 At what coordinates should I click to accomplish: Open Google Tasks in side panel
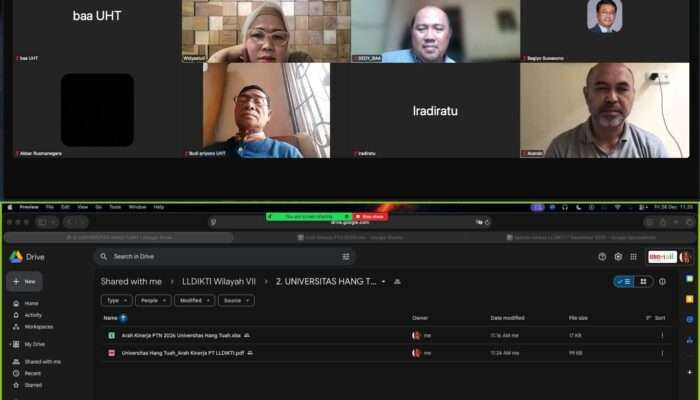[689, 319]
